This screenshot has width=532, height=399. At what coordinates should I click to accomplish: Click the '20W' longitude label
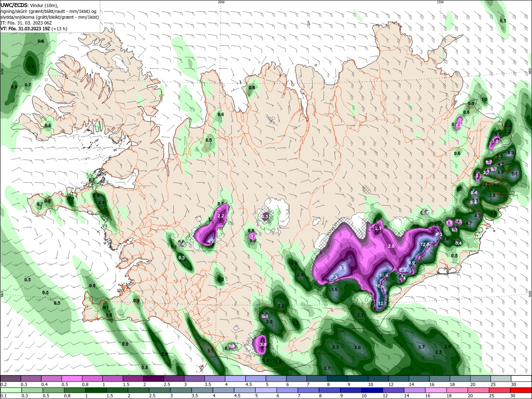click(221, 2)
